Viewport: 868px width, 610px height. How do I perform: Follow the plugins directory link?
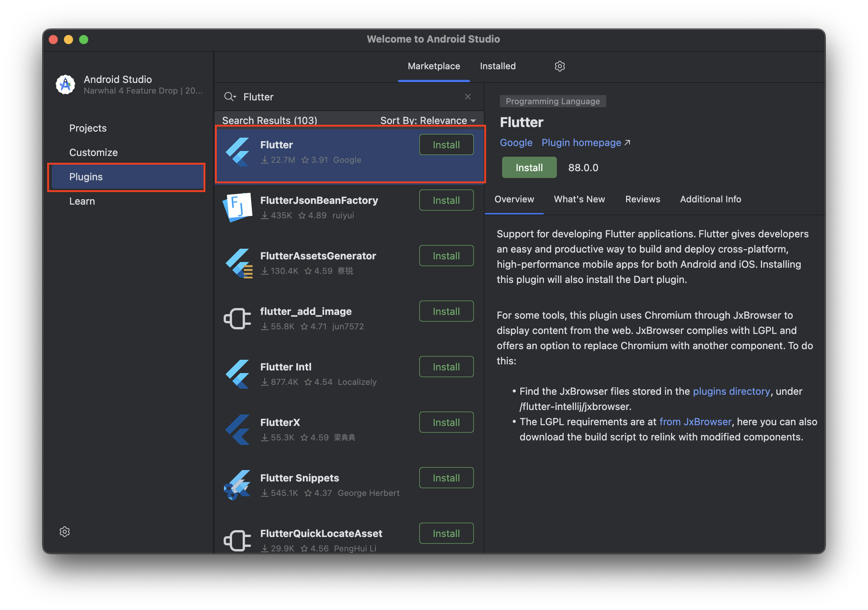[x=731, y=391]
